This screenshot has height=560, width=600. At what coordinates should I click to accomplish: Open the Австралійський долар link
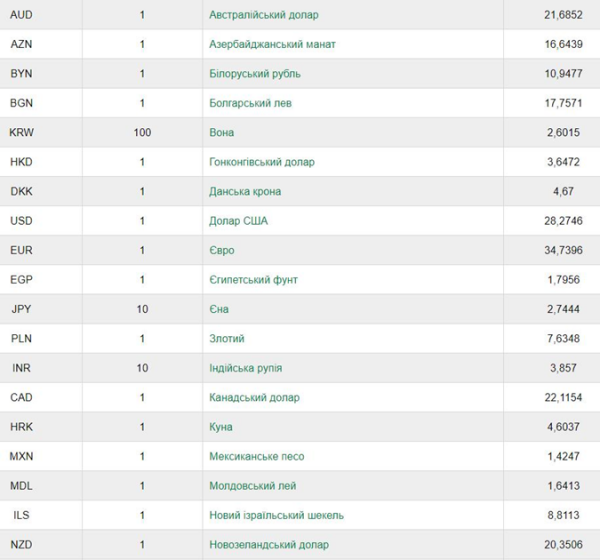264,15
